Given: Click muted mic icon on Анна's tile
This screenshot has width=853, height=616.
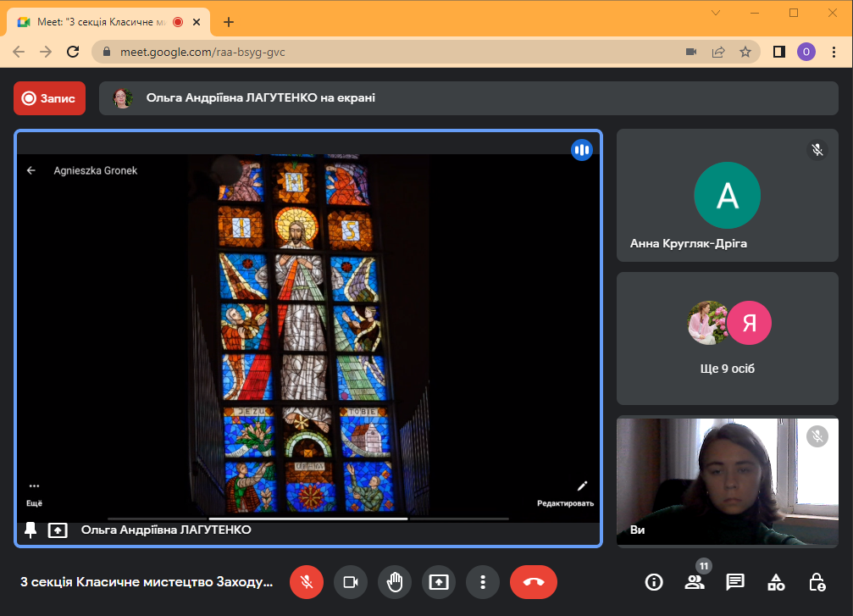Looking at the screenshot, I should pos(817,150).
